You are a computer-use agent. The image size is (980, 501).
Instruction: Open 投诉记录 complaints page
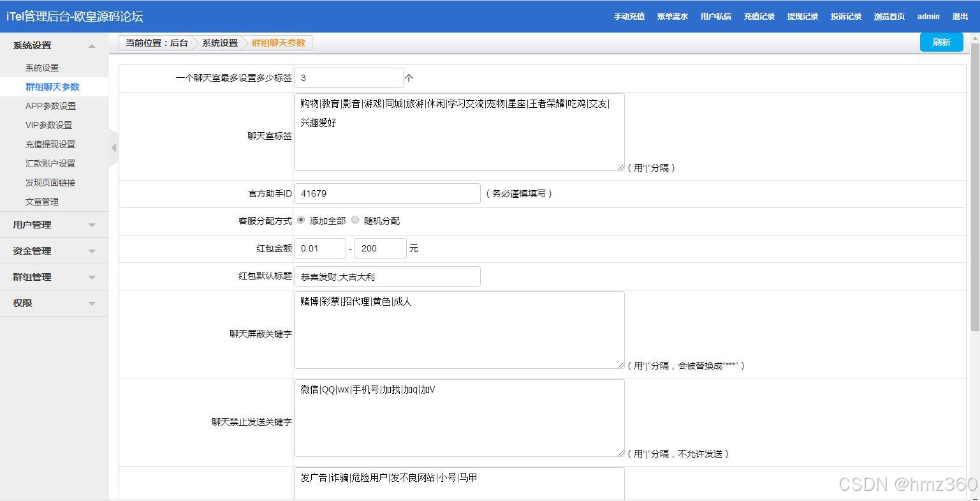[x=845, y=16]
